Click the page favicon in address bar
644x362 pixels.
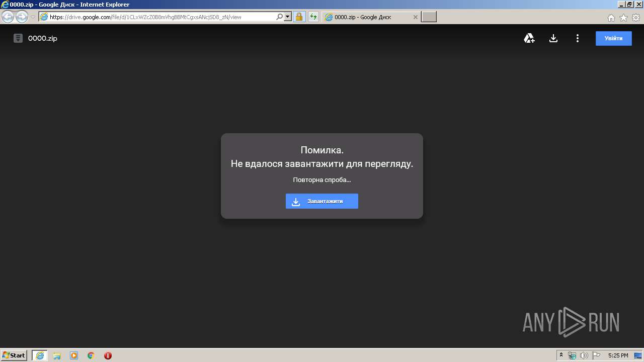point(44,17)
